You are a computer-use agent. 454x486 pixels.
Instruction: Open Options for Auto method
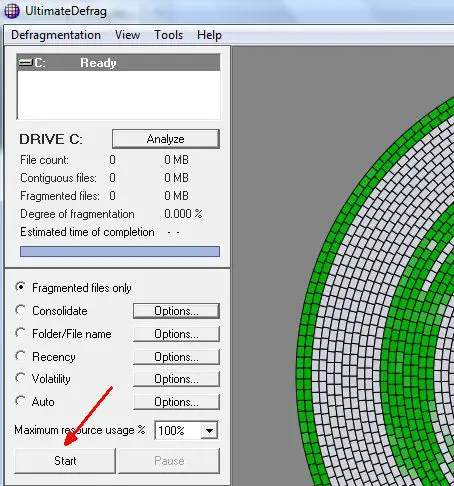click(x=176, y=402)
